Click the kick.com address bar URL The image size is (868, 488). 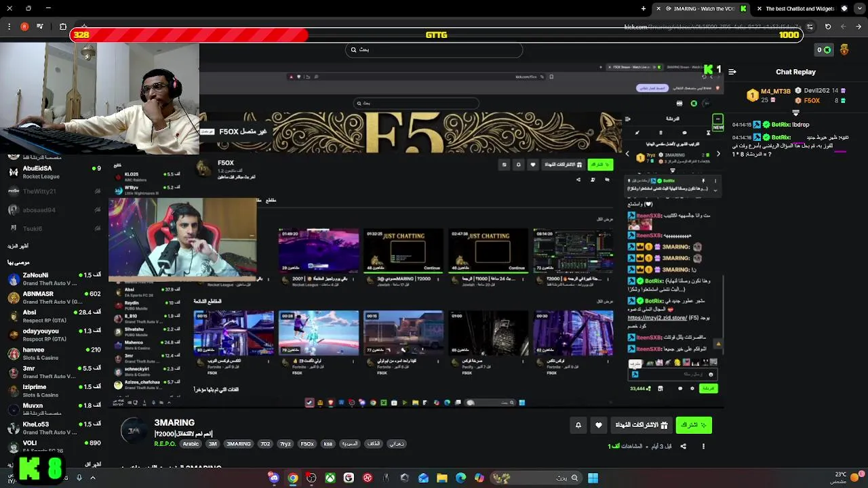[712, 27]
